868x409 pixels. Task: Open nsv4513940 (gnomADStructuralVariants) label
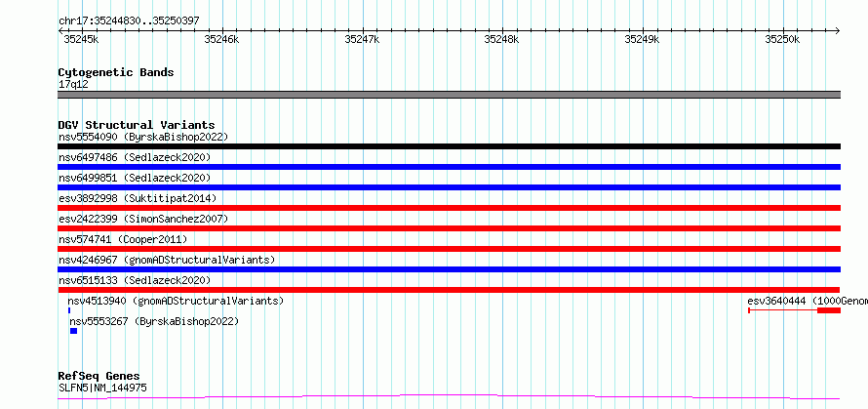(x=176, y=301)
